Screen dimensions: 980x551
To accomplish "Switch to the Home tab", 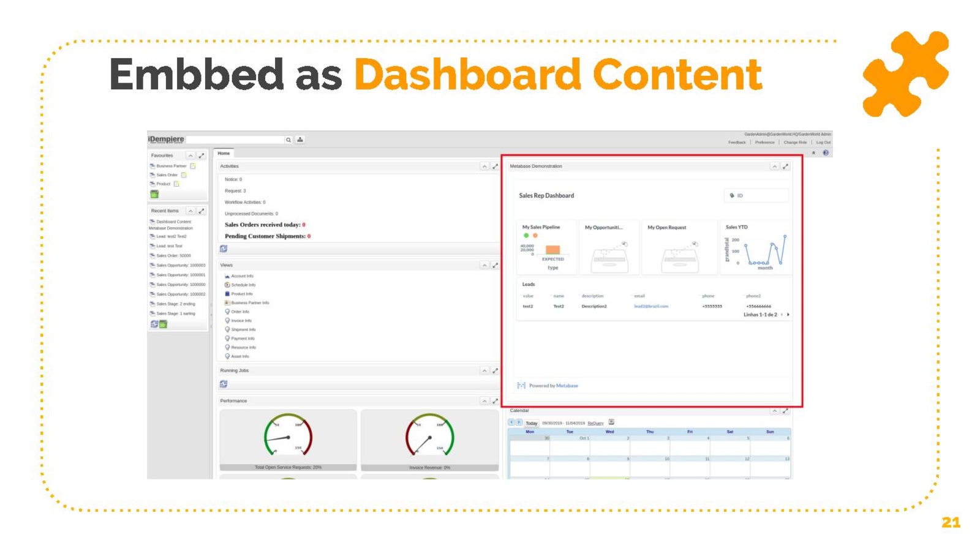I will pos(224,153).
